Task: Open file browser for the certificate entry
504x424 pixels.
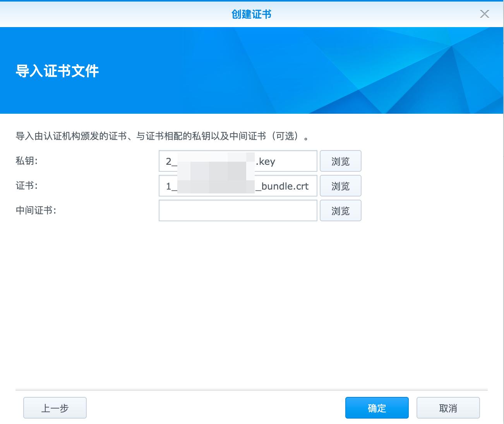Action: pos(340,186)
